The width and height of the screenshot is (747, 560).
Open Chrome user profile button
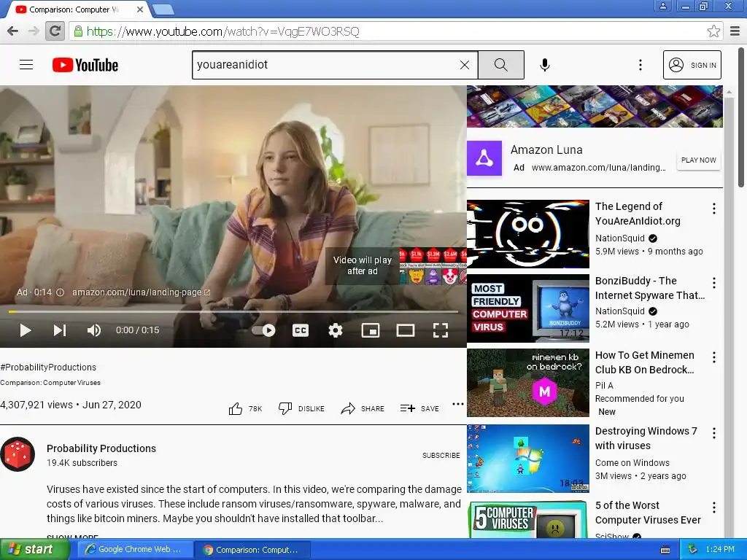point(662,6)
